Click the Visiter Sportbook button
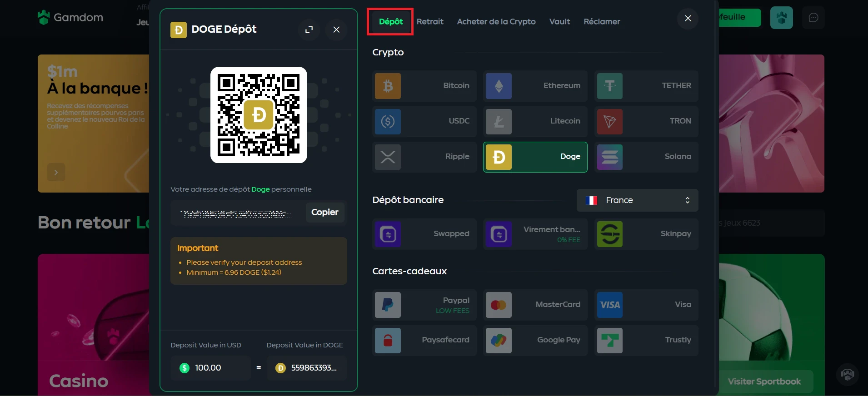Viewport: 868px width, 396px height. click(764, 382)
